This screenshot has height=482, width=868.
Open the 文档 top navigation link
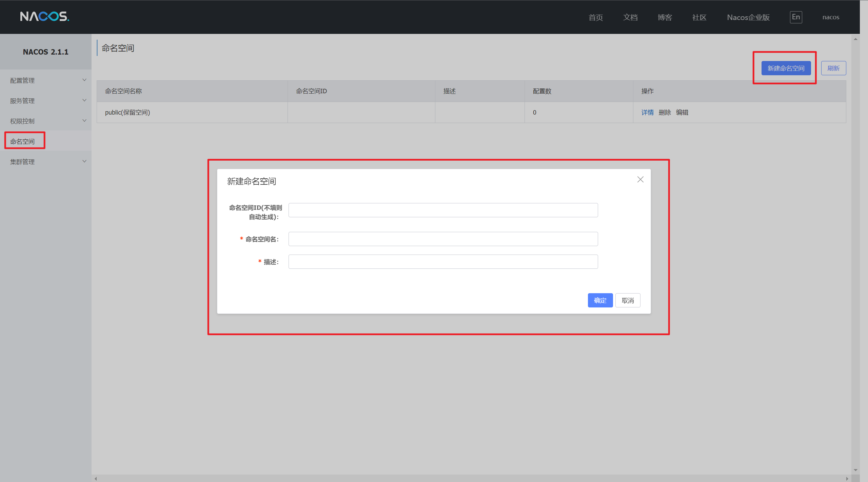(x=630, y=17)
